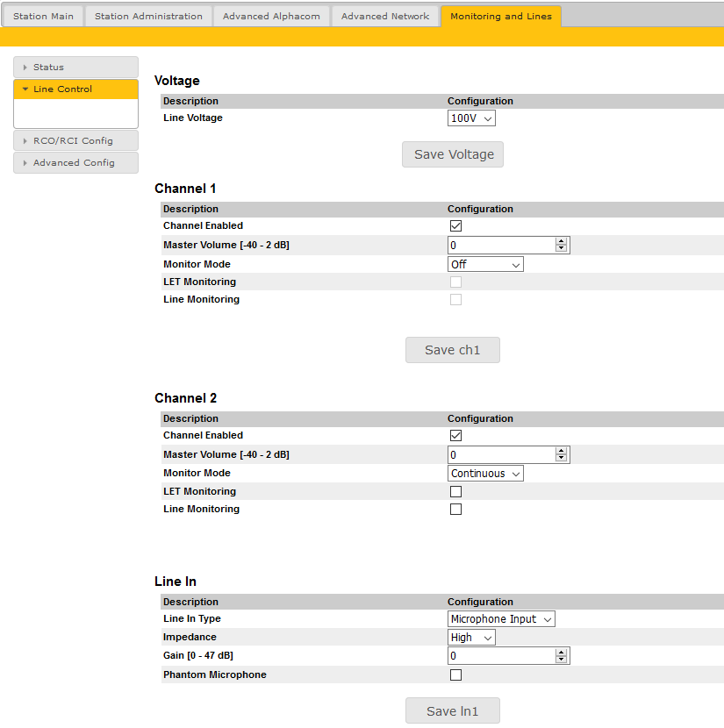This screenshot has width=724, height=728.
Task: Expand the Advanced Config sidebar section
Action: 75,163
